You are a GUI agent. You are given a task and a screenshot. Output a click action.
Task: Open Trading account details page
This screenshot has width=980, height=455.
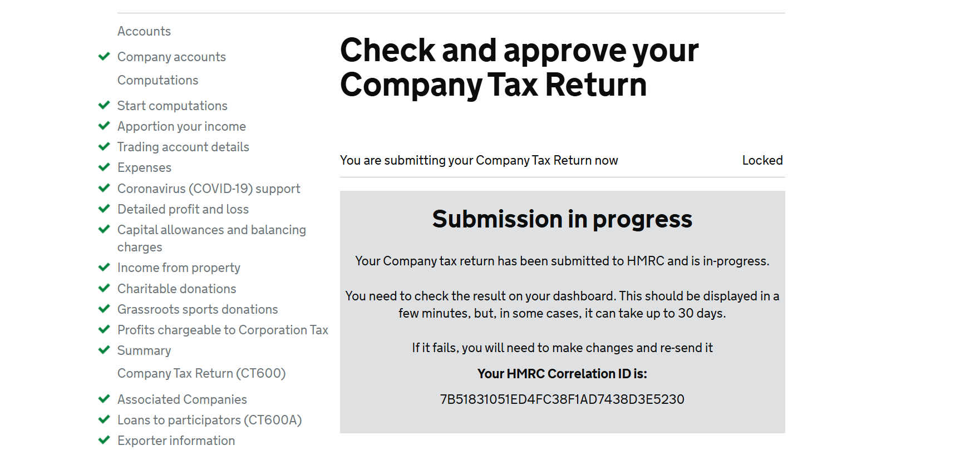point(183,147)
